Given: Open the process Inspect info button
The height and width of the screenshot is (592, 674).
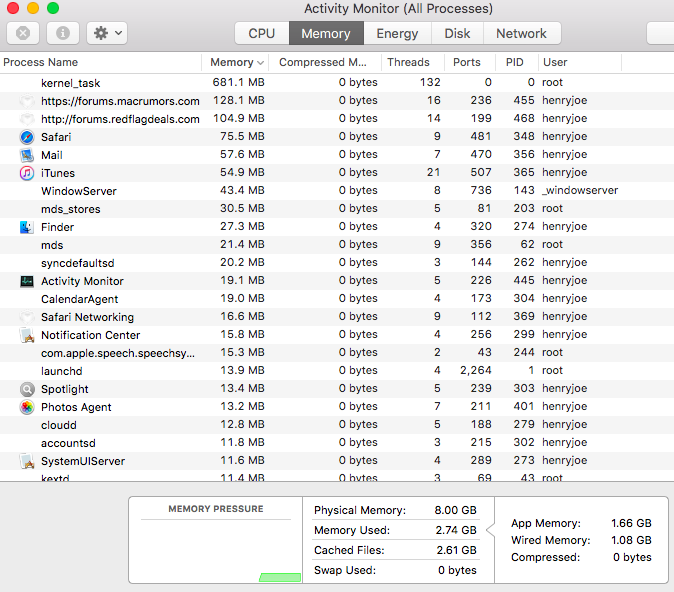Looking at the screenshot, I should pyautogui.click(x=63, y=33).
